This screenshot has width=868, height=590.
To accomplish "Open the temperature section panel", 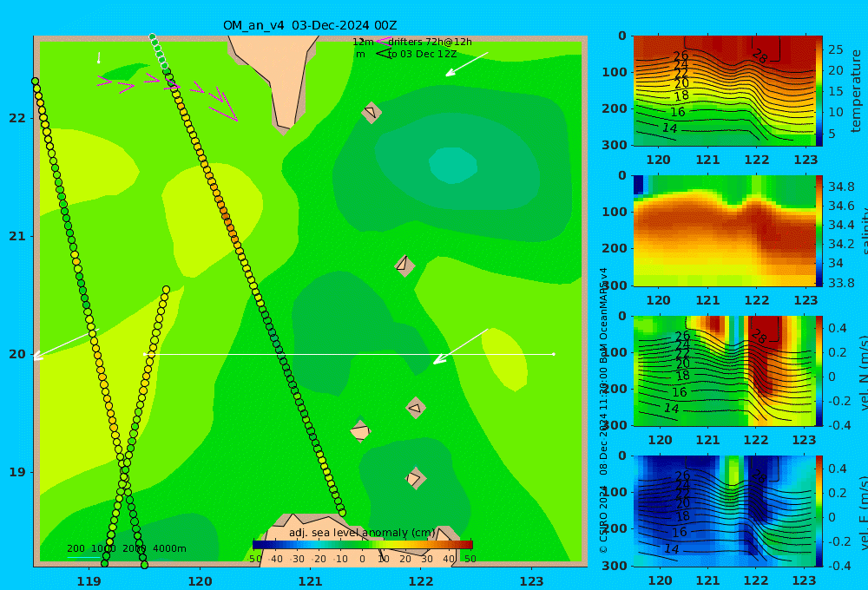I will [x=724, y=91].
